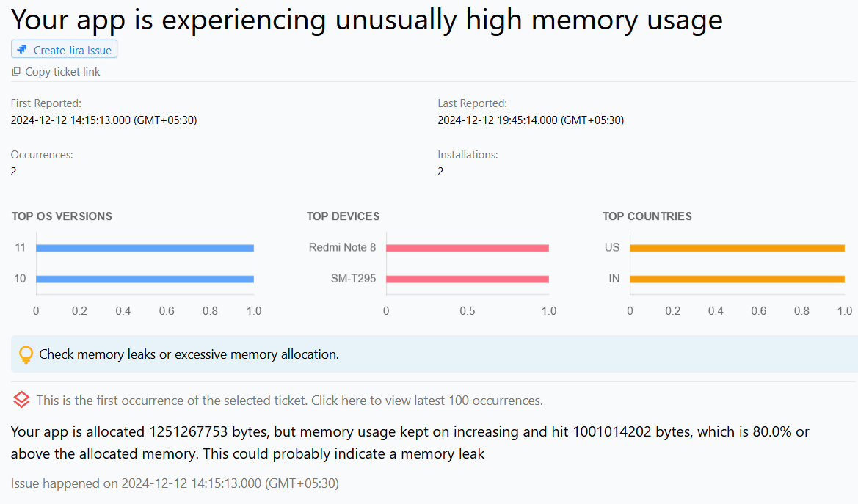Image resolution: width=858 pixels, height=504 pixels.
Task: Select the TOP OS VERSIONS heading
Action: tap(62, 216)
